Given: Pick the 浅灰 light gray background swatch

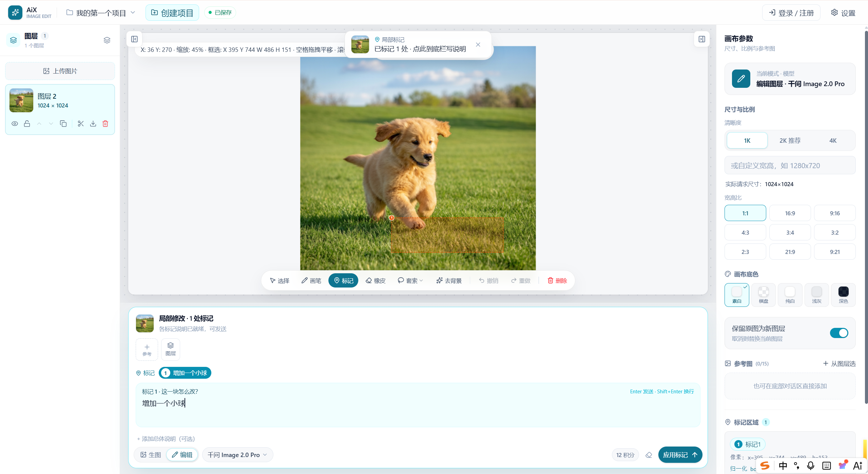Looking at the screenshot, I should [817, 295].
